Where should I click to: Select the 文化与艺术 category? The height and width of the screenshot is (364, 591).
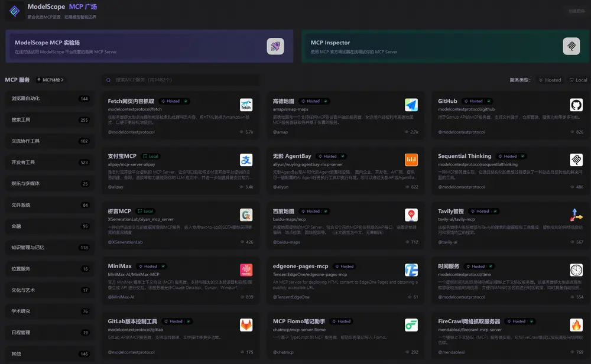click(50, 290)
